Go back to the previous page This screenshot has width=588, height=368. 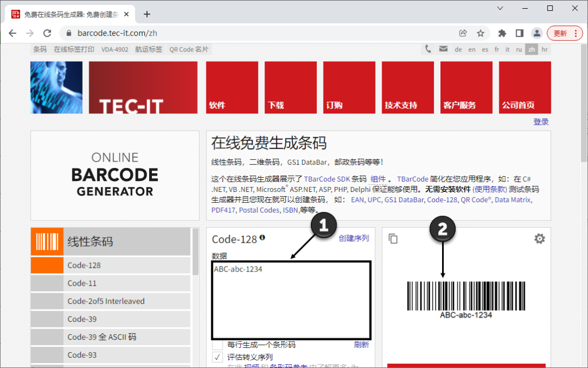pos(13,33)
